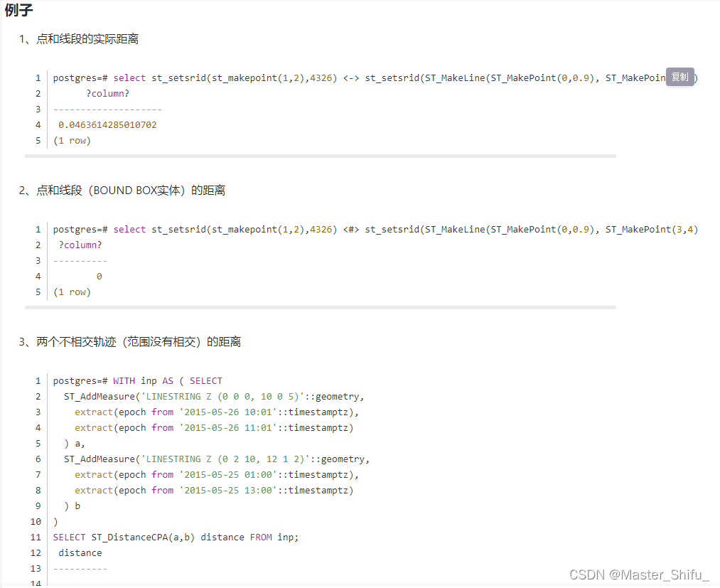
Task: Click the ') b' line in third block
Action: 72,506
